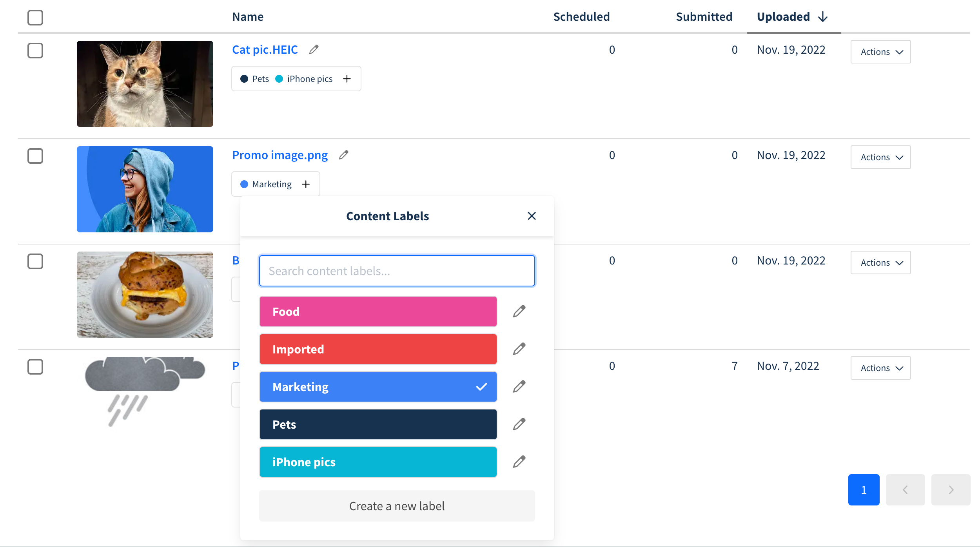This screenshot has height=547, width=980.
Task: Go to the next page
Action: point(951,490)
